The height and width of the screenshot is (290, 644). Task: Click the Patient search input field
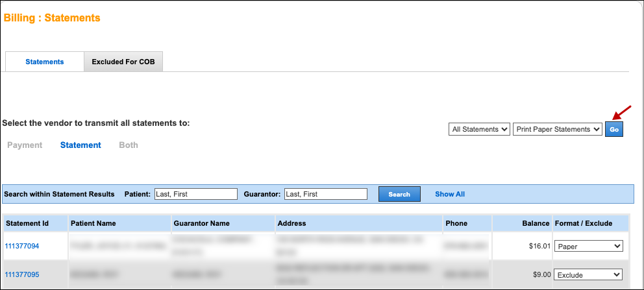(x=196, y=194)
